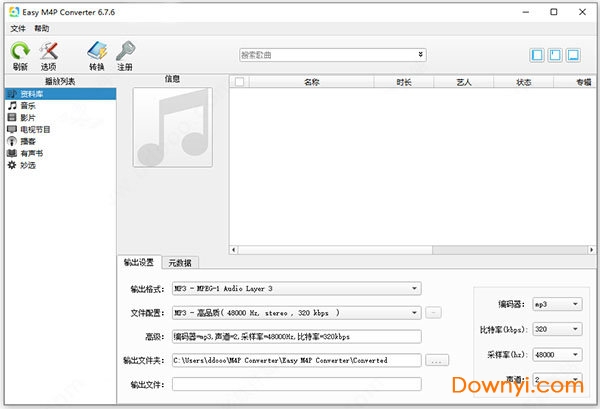The width and height of the screenshot is (600, 409).
Task: Select the Music (音乐) playlist item
Action: pos(60,106)
